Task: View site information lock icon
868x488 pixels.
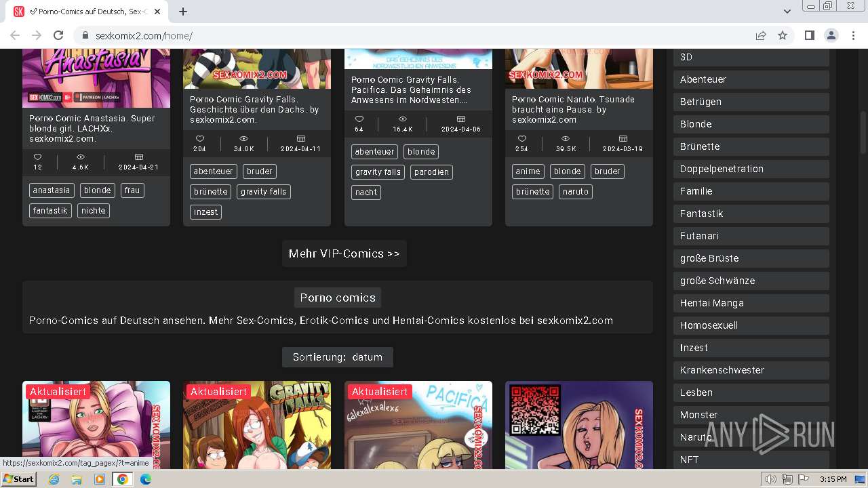Action: [x=85, y=36]
